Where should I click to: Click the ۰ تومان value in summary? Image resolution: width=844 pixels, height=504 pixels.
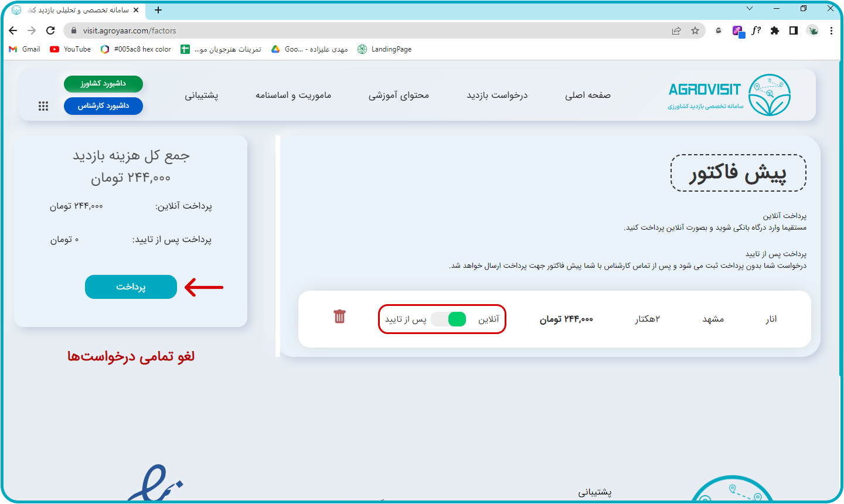(x=64, y=239)
